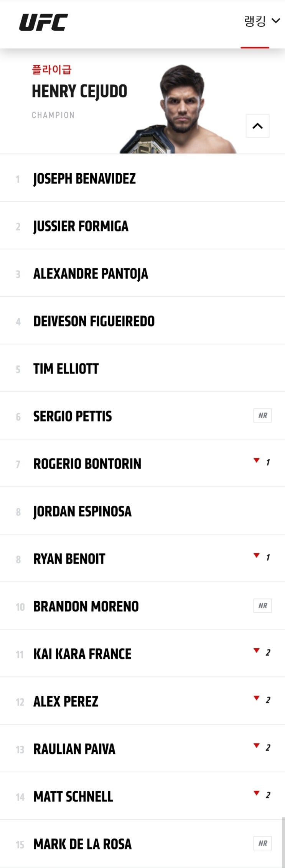Viewport: 285px width, 868px height.
Task: Click Henry Cejudo champion photo
Action: (x=178, y=109)
